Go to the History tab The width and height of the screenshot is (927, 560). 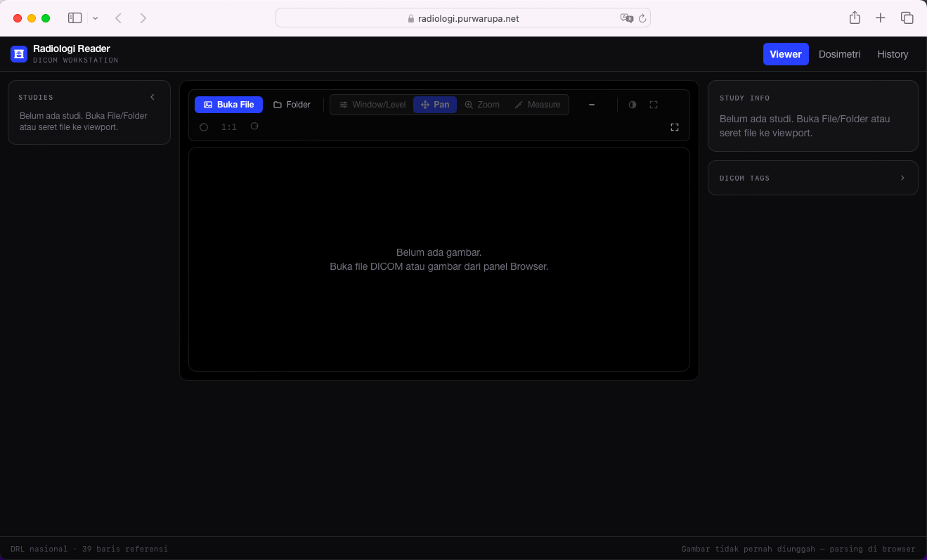point(893,54)
